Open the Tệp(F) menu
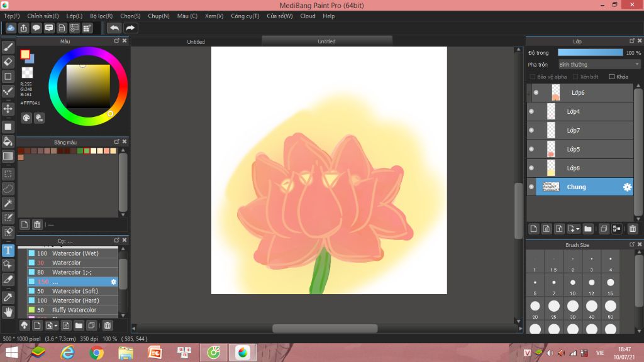This screenshot has width=644, height=362. click(11, 16)
